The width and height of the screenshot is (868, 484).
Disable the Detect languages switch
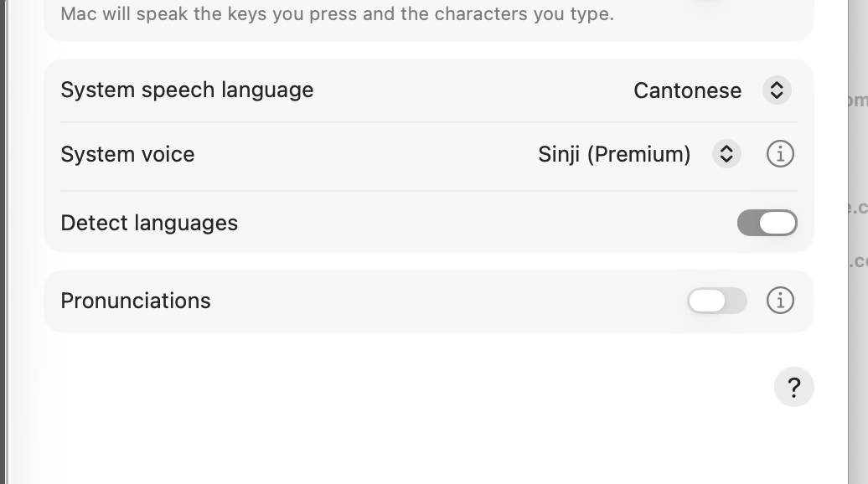(x=767, y=223)
